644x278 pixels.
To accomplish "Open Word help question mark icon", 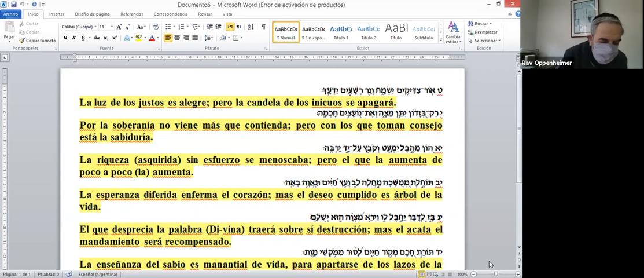I will 518,14.
